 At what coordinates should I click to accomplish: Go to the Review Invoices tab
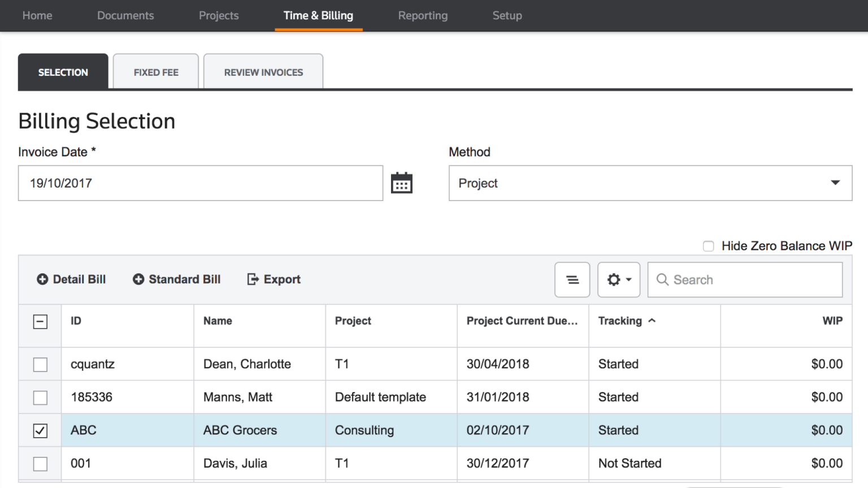tap(263, 72)
